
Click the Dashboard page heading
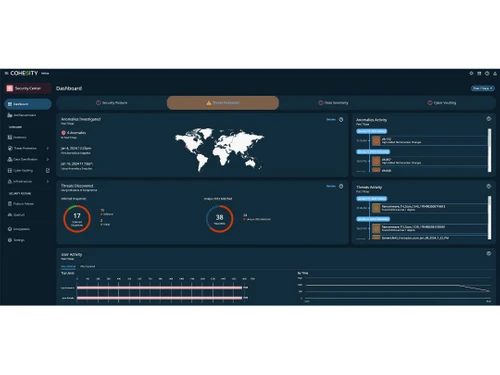[x=69, y=88]
